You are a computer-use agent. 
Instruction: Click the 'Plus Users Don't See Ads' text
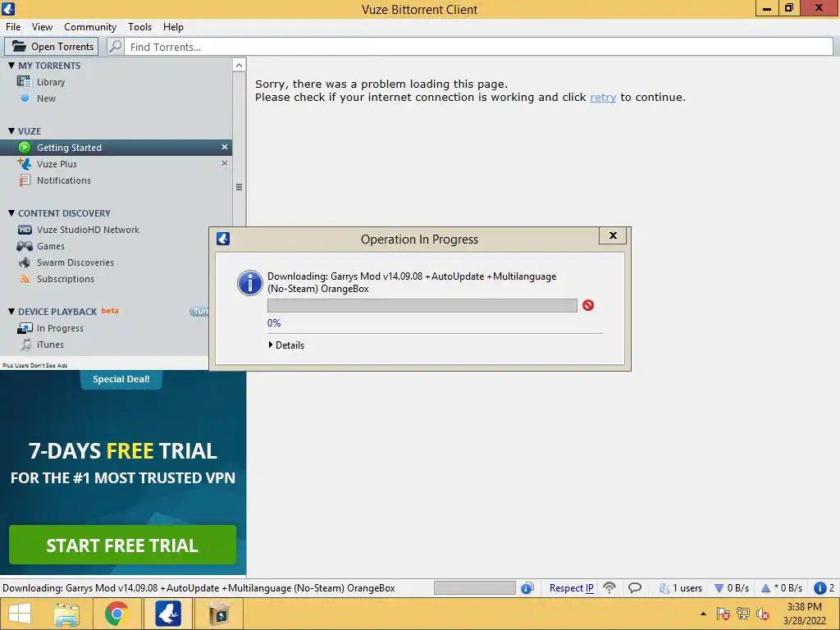pos(34,365)
